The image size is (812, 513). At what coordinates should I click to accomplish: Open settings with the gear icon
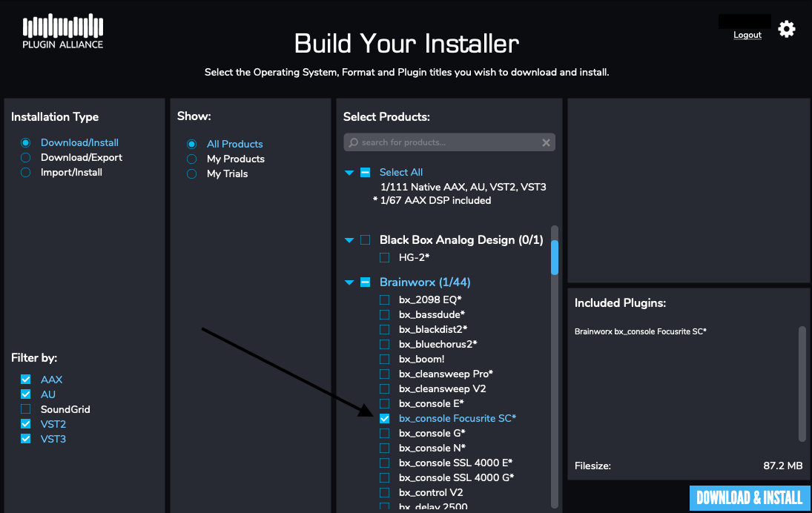[x=786, y=29]
